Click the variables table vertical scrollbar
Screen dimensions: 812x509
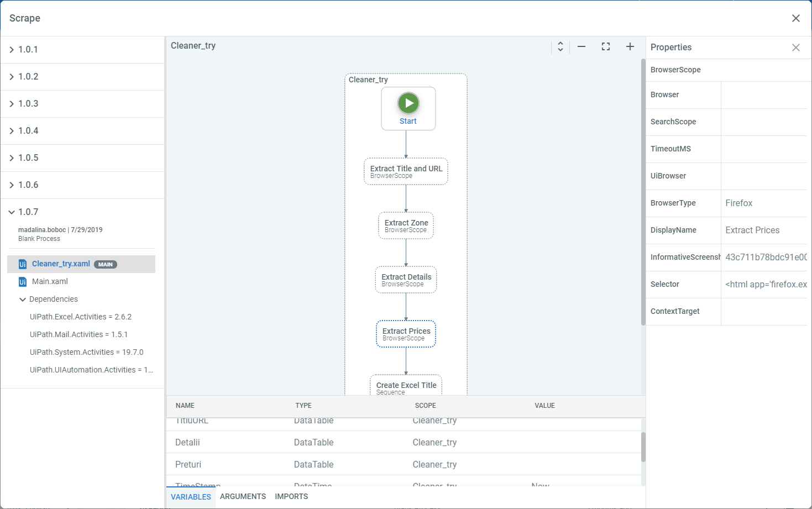pos(643,447)
